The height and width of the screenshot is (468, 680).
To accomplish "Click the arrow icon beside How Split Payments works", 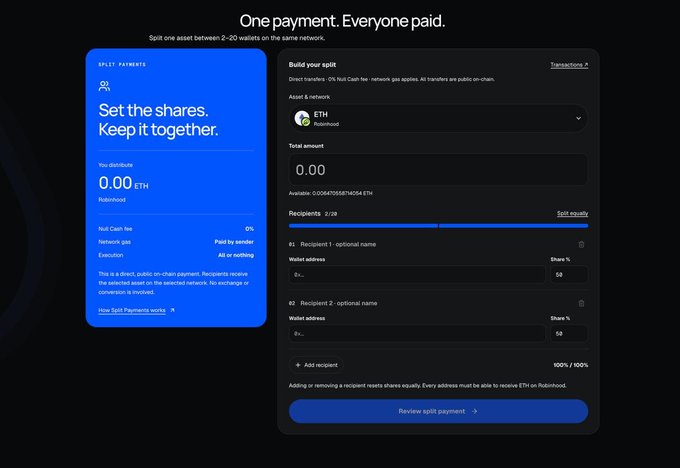I will tap(172, 310).
